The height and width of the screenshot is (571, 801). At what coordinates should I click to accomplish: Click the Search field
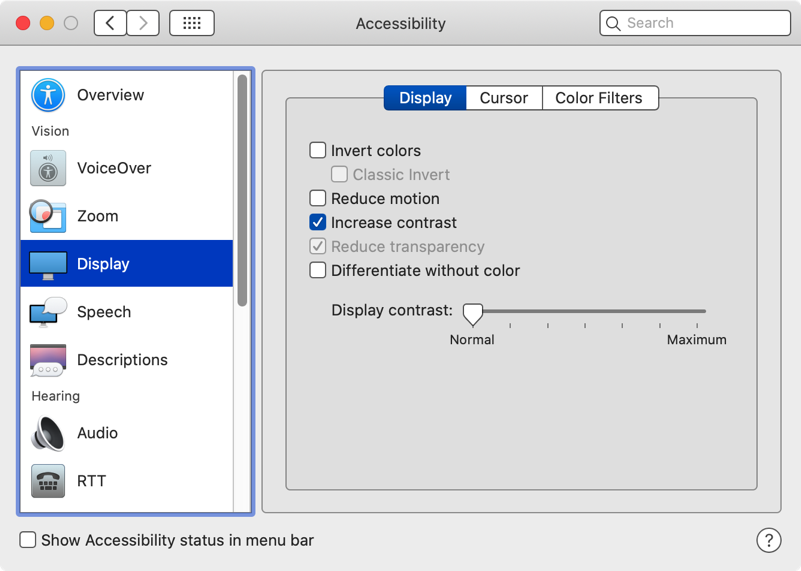coord(705,23)
